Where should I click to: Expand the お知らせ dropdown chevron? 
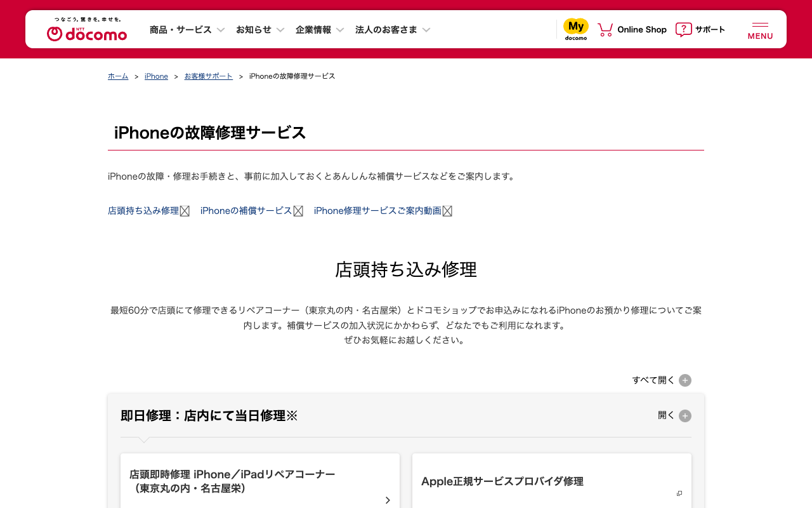coord(280,30)
